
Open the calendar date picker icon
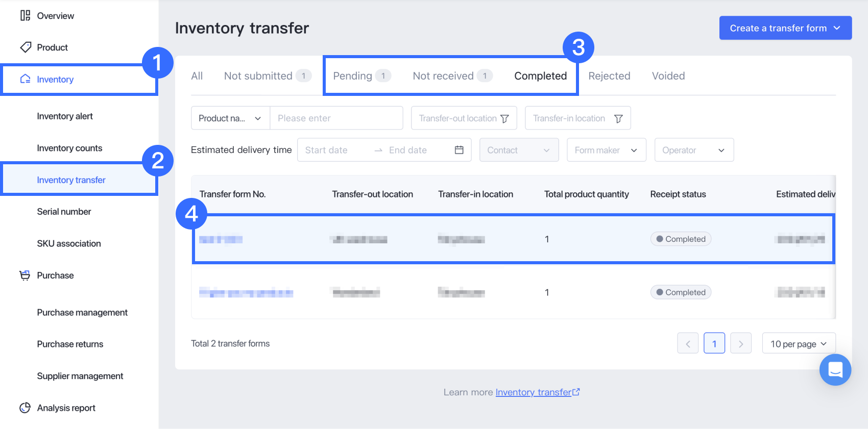pos(459,150)
